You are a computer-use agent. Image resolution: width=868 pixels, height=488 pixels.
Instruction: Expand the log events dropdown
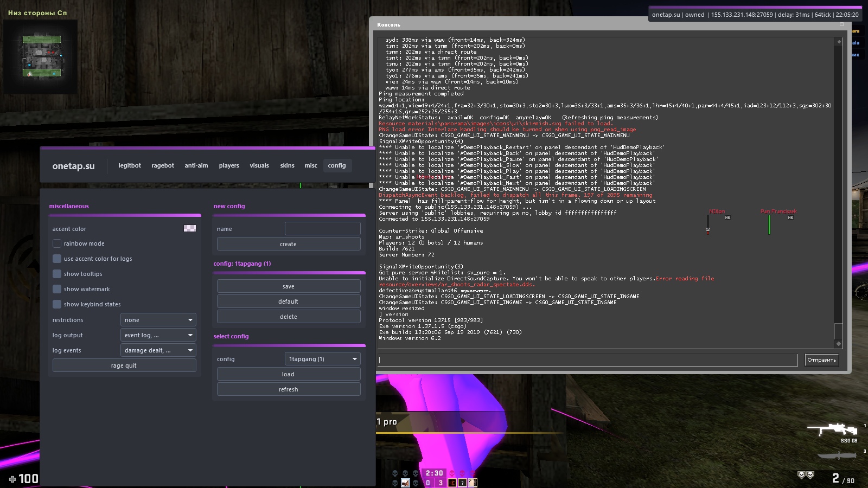coord(158,350)
